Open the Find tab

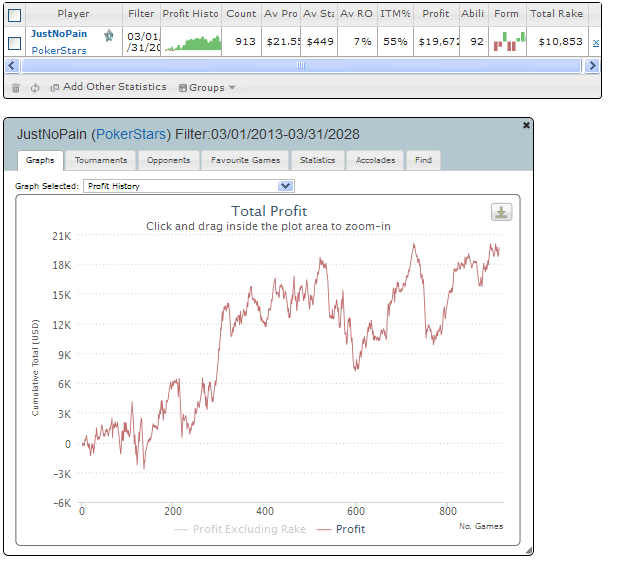click(x=423, y=160)
